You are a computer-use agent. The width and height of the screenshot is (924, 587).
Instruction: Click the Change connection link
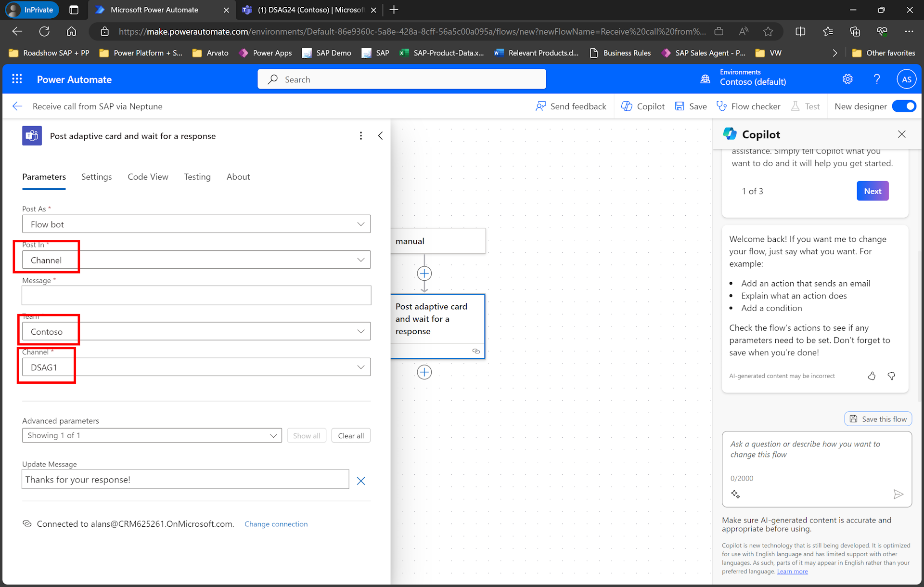tap(276, 524)
